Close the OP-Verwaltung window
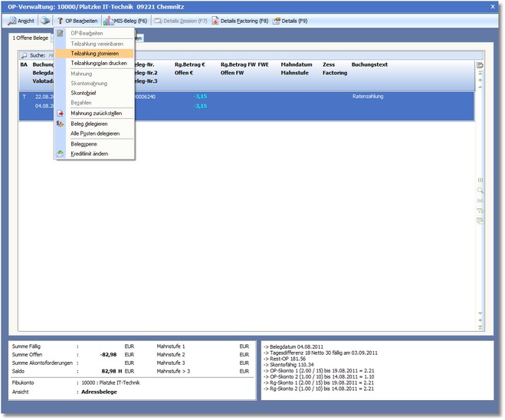This screenshot has height=420, width=505. pos(492,5)
